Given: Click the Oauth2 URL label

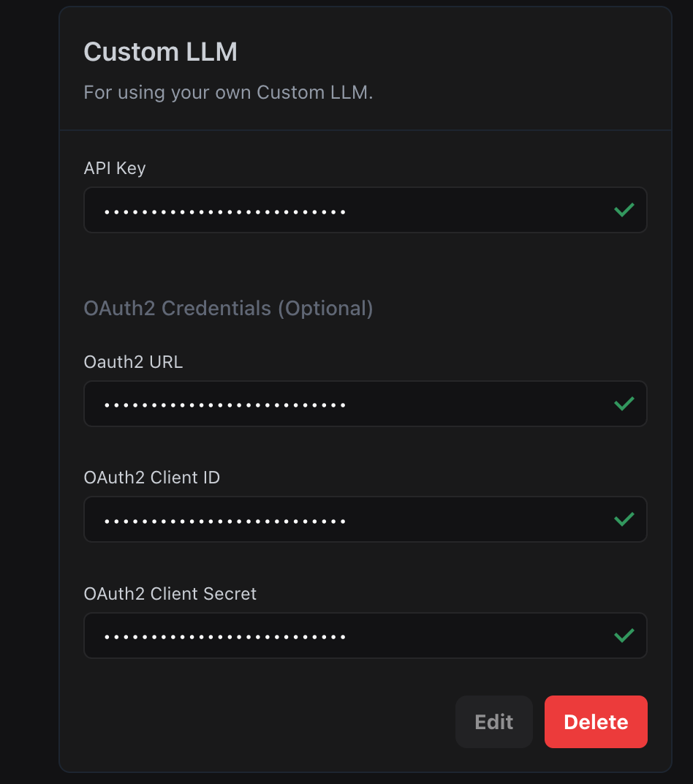Looking at the screenshot, I should (x=133, y=361).
